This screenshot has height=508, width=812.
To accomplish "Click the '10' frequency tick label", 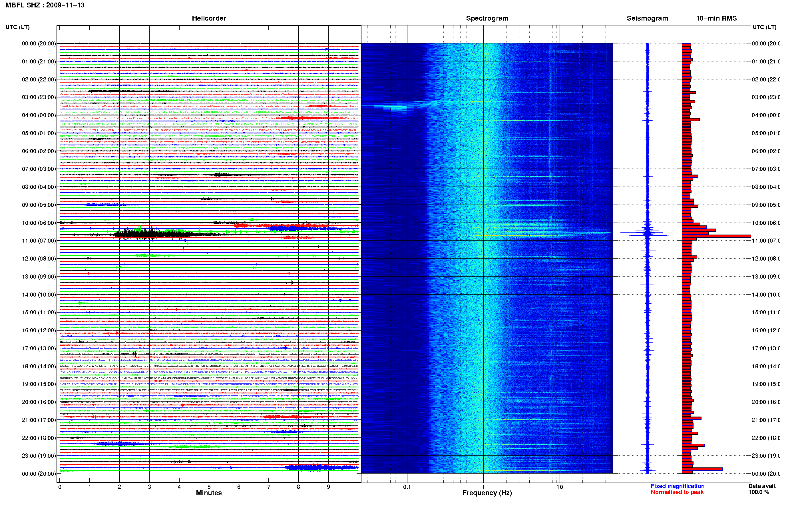I will click(x=559, y=487).
